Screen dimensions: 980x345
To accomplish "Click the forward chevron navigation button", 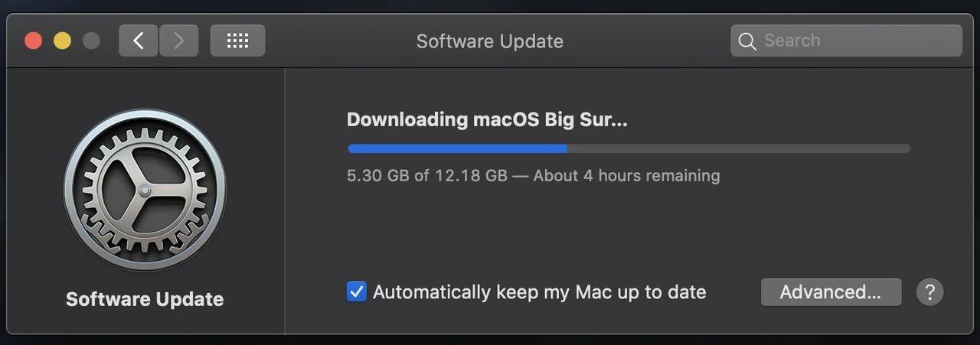I will pyautogui.click(x=178, y=41).
